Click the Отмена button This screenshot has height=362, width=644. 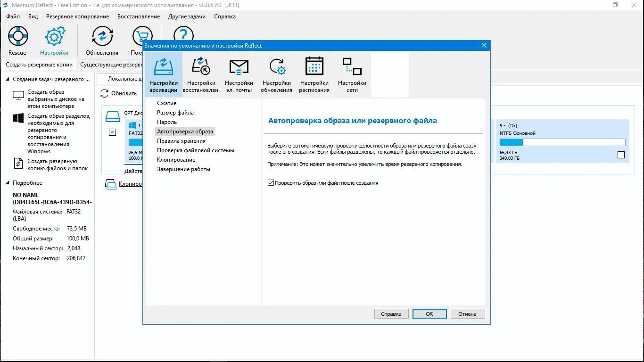pyautogui.click(x=467, y=314)
